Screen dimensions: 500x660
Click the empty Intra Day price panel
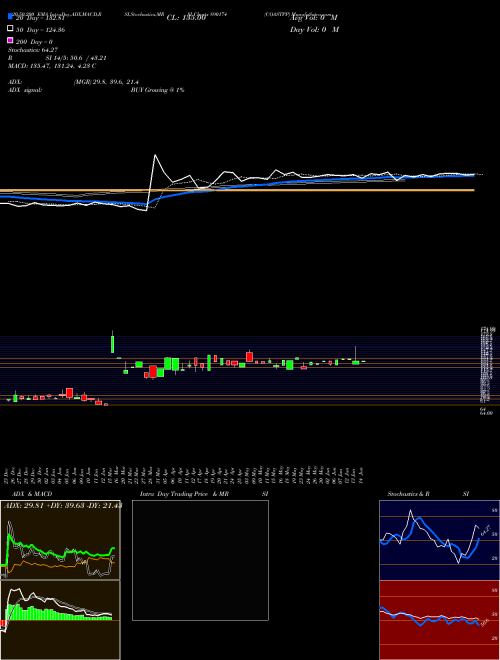(200, 560)
